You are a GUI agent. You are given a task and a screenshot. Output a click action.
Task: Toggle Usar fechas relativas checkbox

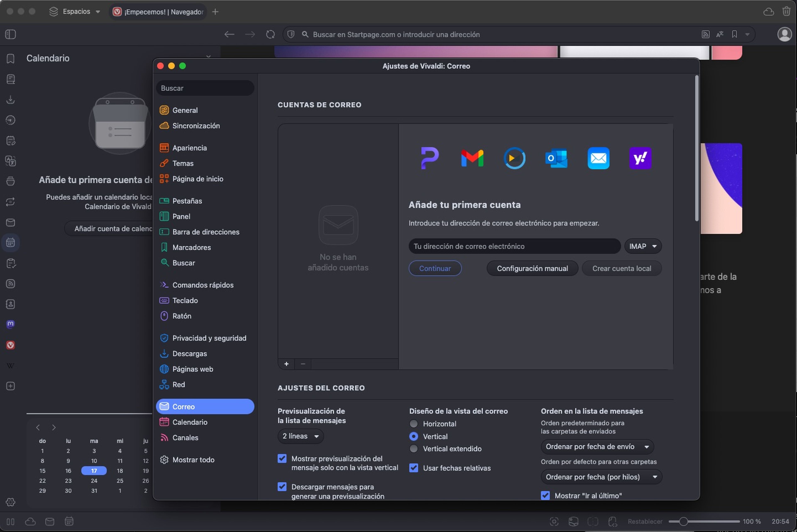414,467
